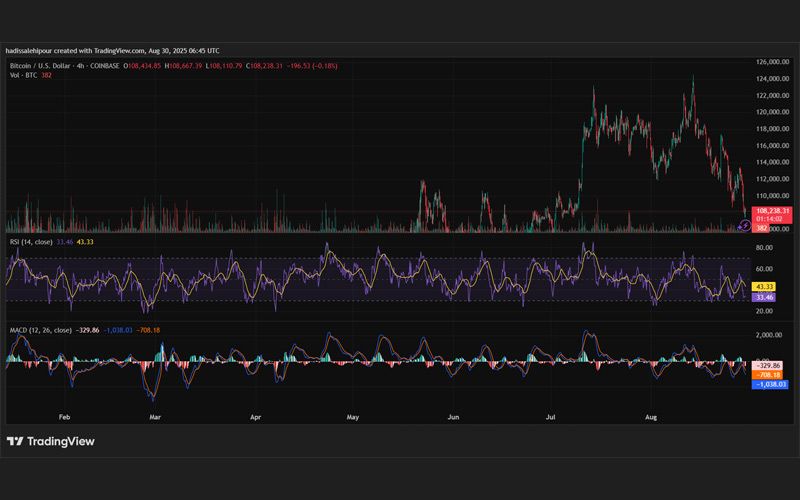
Task: Click the Apr label on time axis
Action: point(256,417)
